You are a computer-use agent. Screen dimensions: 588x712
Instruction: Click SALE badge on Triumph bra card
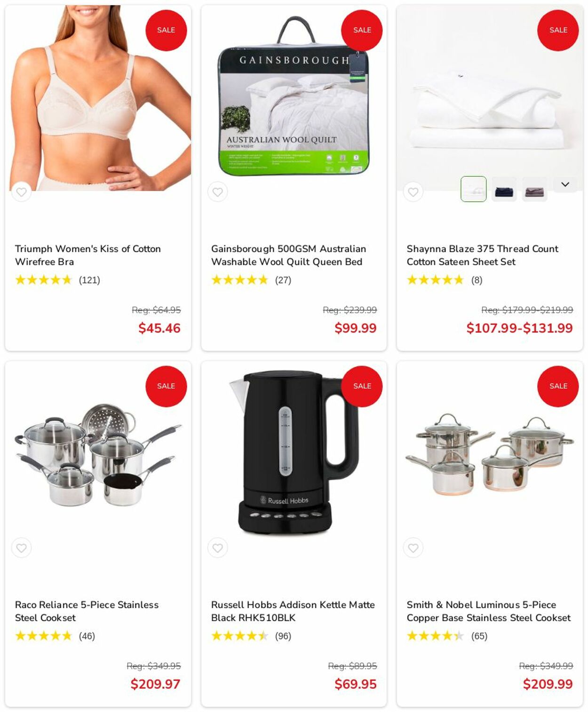coord(166,30)
